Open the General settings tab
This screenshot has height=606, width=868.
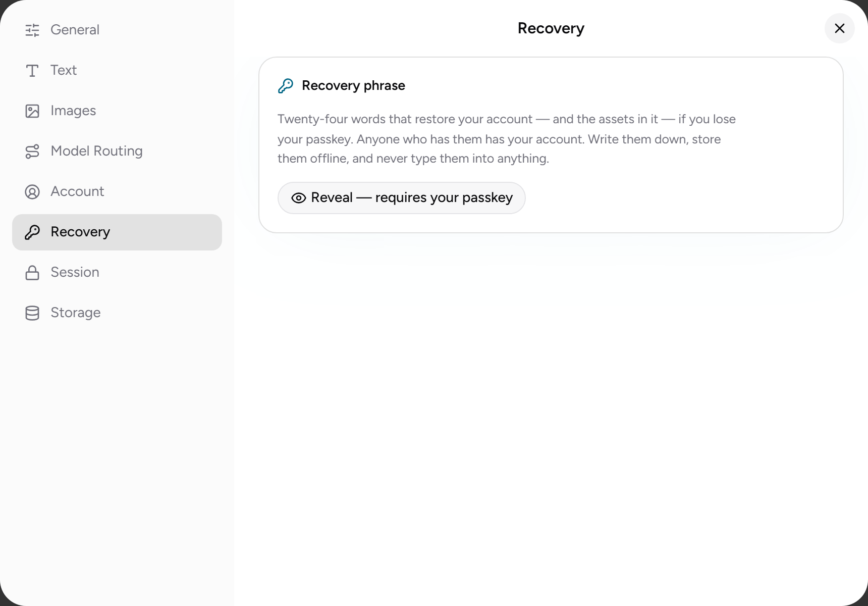point(117,30)
